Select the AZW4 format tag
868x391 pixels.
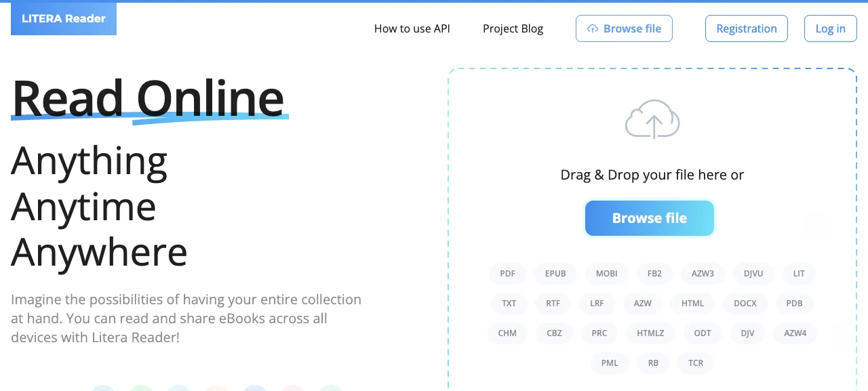(x=795, y=333)
